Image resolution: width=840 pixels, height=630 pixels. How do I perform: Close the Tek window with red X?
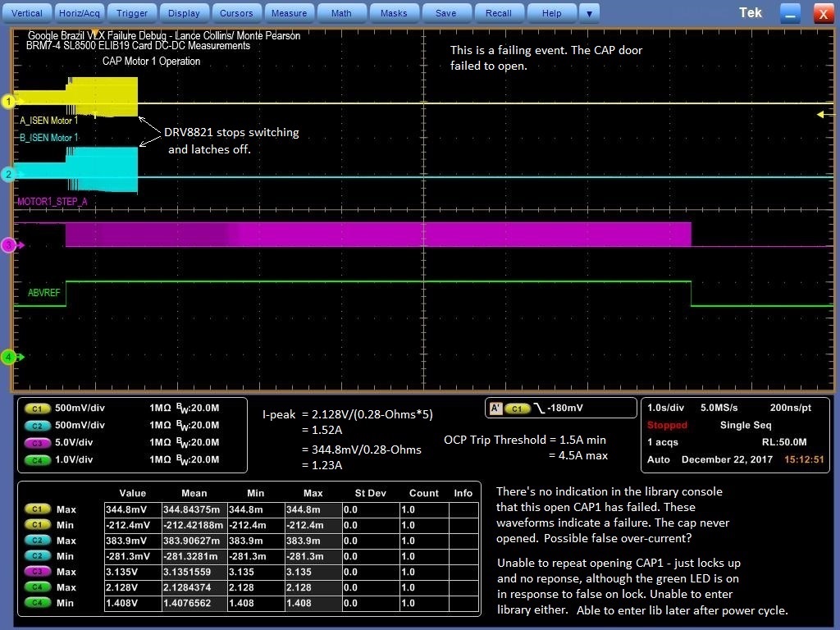click(x=824, y=13)
